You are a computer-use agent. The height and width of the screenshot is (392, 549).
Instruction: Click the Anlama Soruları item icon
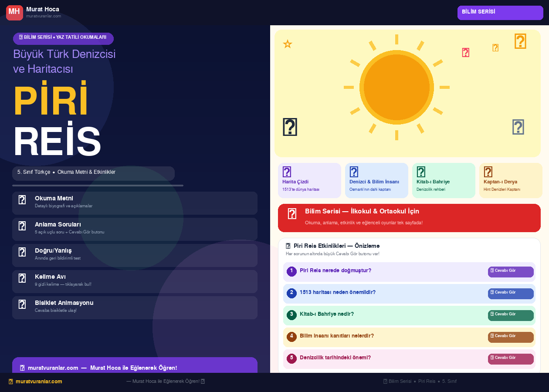22,226
